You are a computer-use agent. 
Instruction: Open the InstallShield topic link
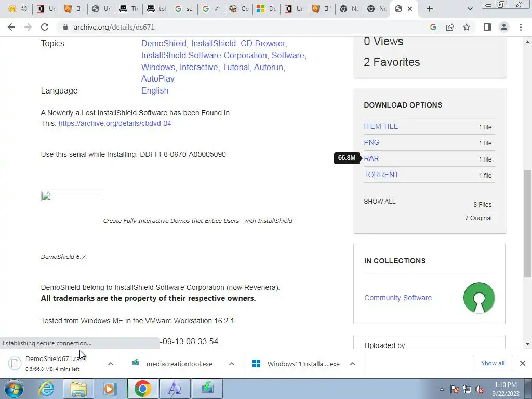(214, 44)
